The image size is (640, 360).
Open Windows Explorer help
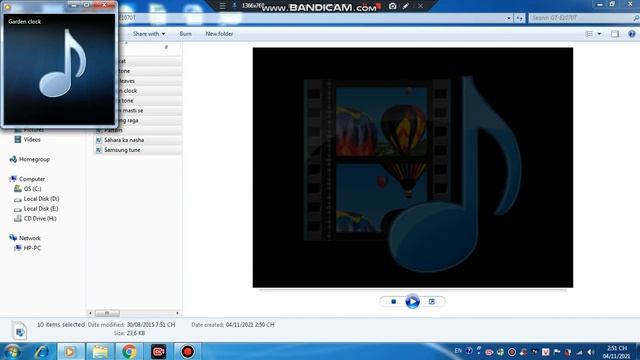(632, 34)
